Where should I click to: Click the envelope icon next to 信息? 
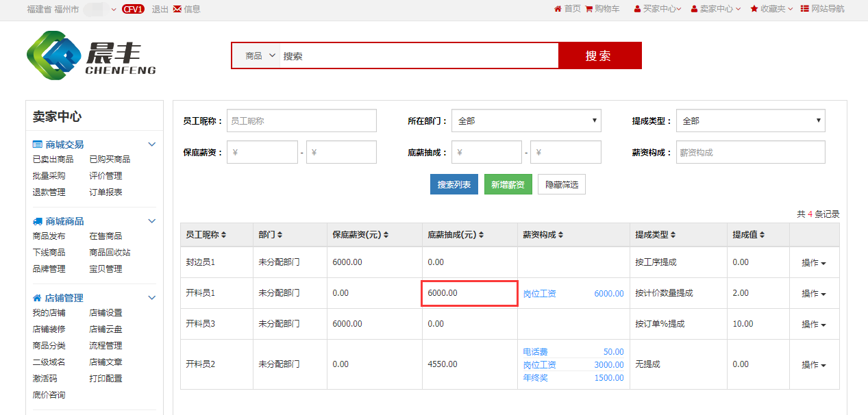click(177, 9)
